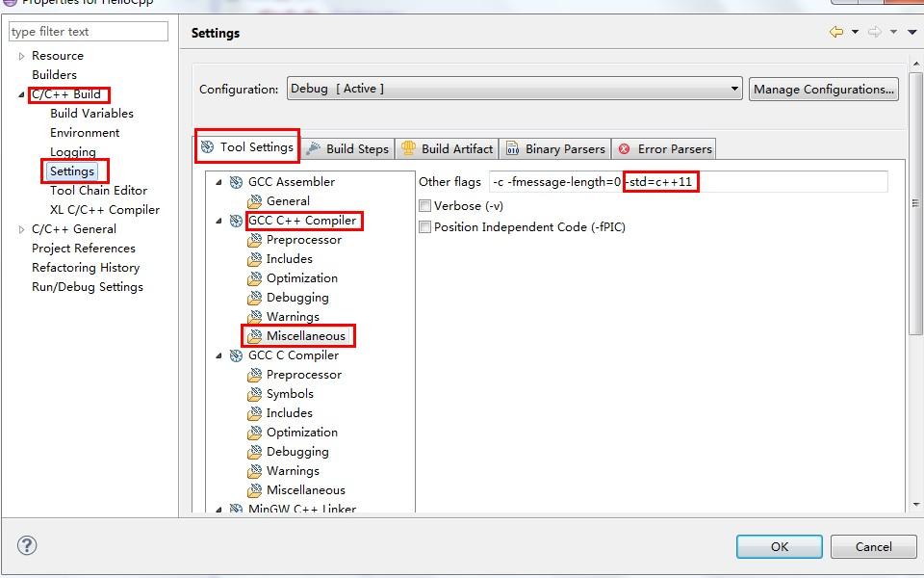This screenshot has width=924, height=578.
Task: Switch to the Error Parsers tab
Action: pyautogui.click(x=665, y=148)
